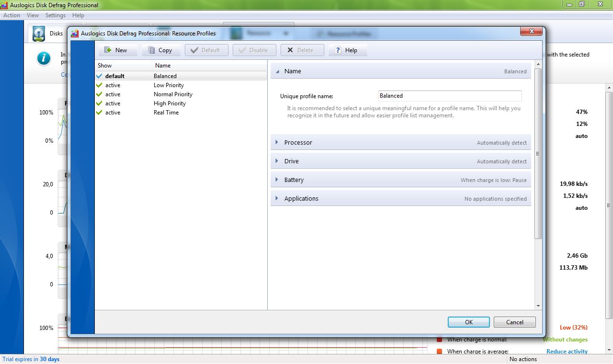Open the Settings menu
Image resolution: width=613 pixels, height=364 pixels.
pos(56,15)
